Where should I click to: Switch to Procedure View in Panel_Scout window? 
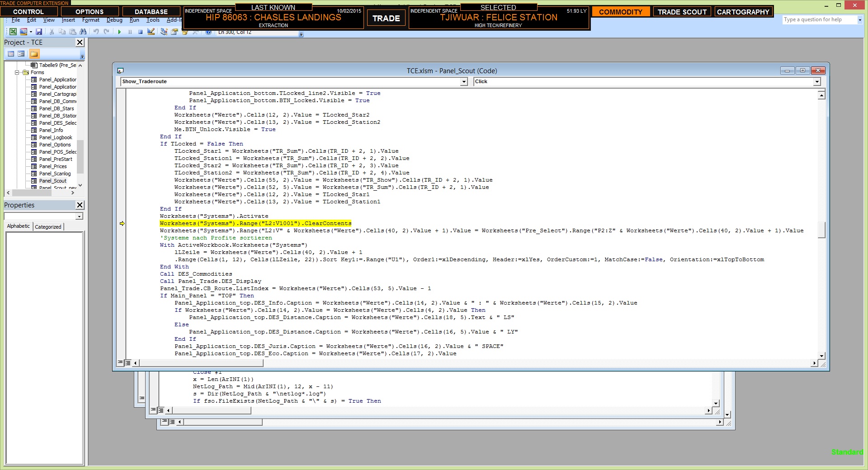tap(120, 363)
